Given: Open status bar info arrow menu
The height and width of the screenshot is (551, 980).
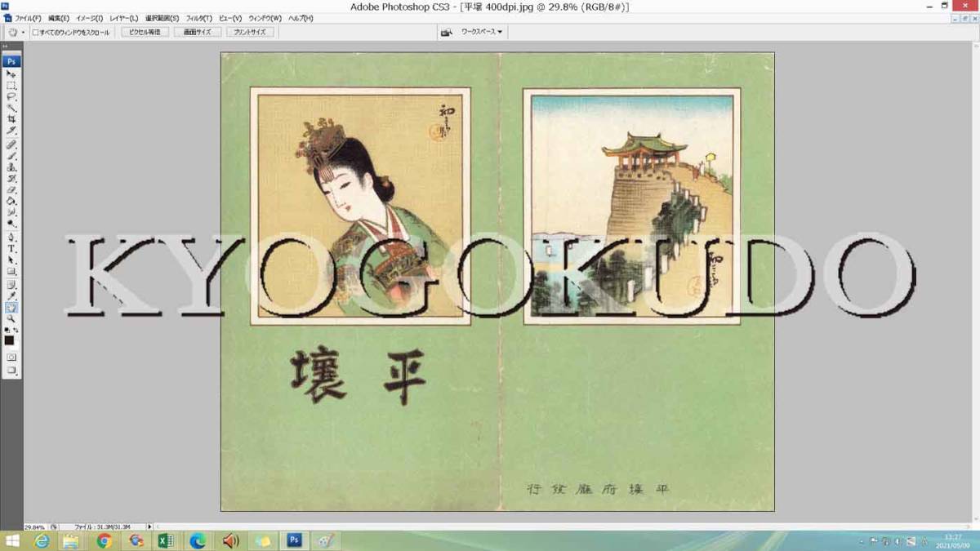Looking at the screenshot, I should pyautogui.click(x=149, y=527).
